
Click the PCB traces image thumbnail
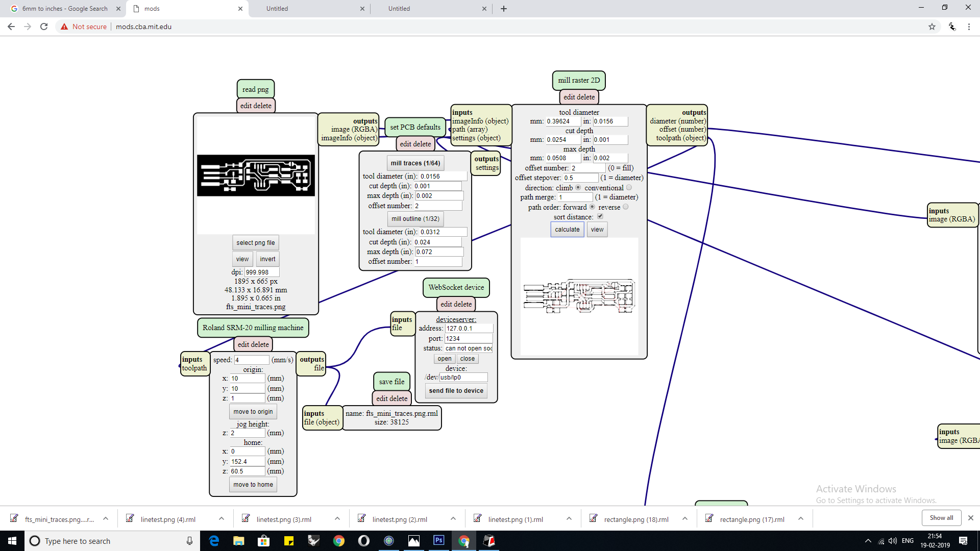point(256,176)
